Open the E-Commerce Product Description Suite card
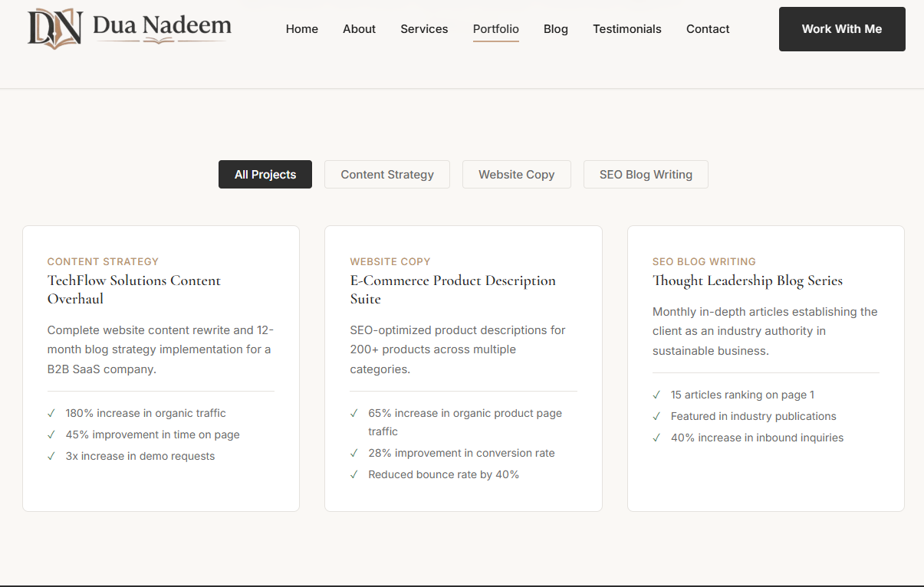The height and width of the screenshot is (587, 924). (x=463, y=368)
